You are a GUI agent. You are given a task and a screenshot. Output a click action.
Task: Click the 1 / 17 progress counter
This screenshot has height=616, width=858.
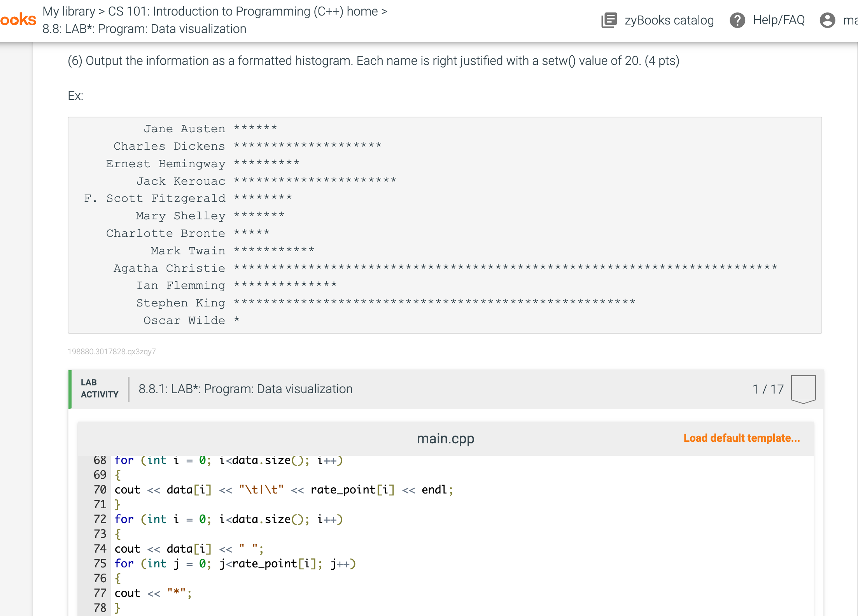click(x=768, y=388)
